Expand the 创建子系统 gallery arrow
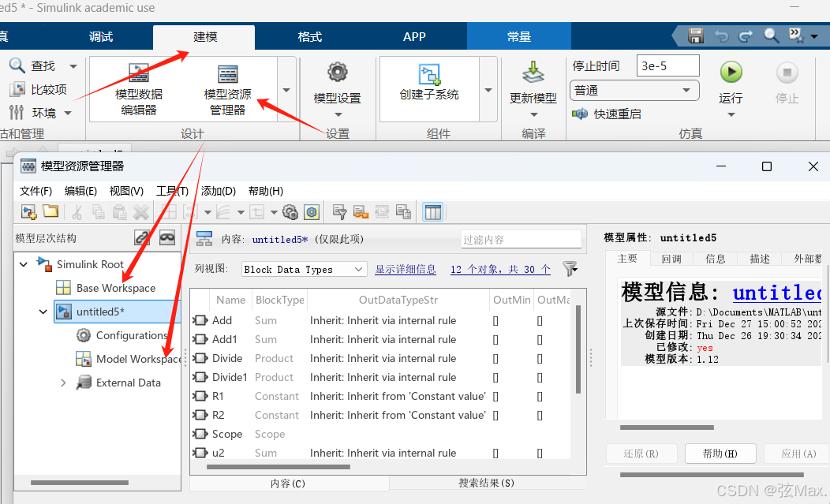This screenshot has width=830, height=504. [488, 90]
